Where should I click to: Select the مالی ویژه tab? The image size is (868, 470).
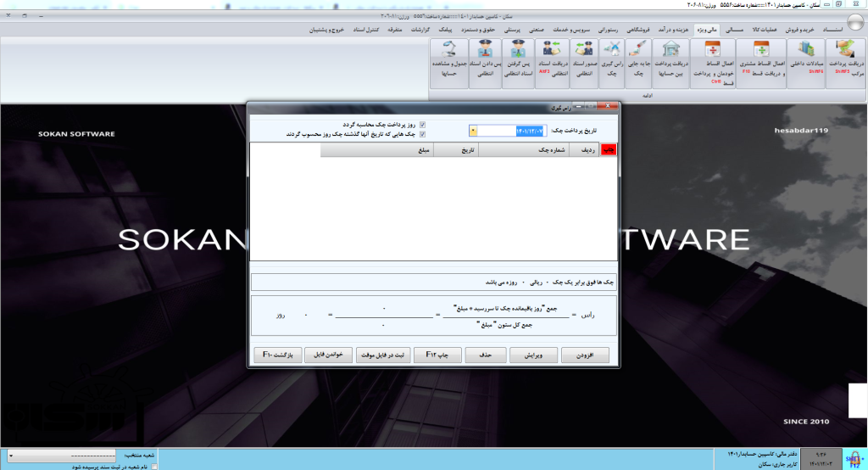707,30
